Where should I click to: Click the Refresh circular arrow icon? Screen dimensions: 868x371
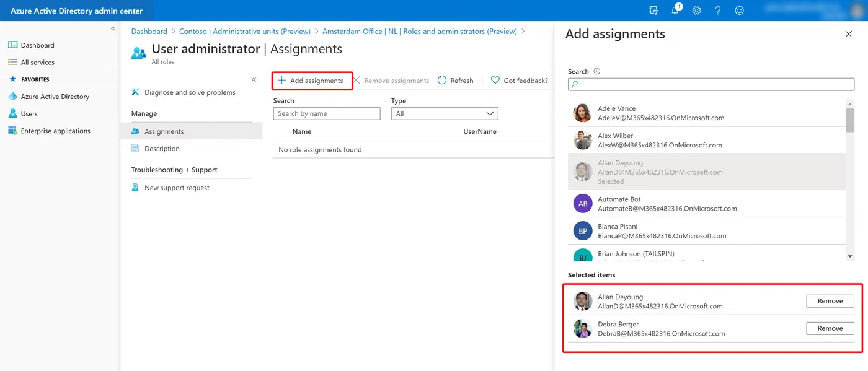(x=442, y=81)
